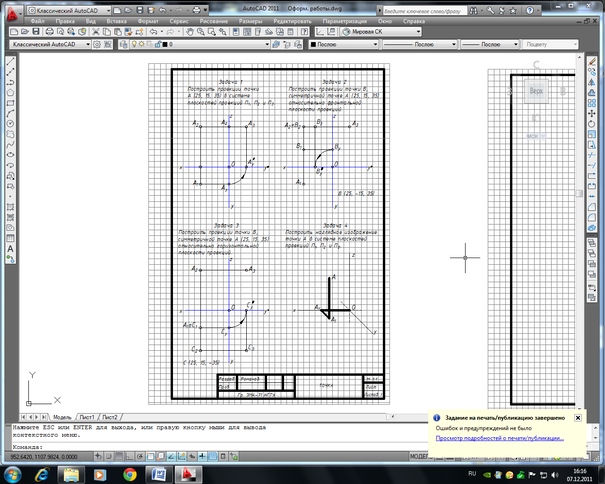Open the МСК dropdown under the ViewCube
The width and height of the screenshot is (605, 484).
[536, 136]
